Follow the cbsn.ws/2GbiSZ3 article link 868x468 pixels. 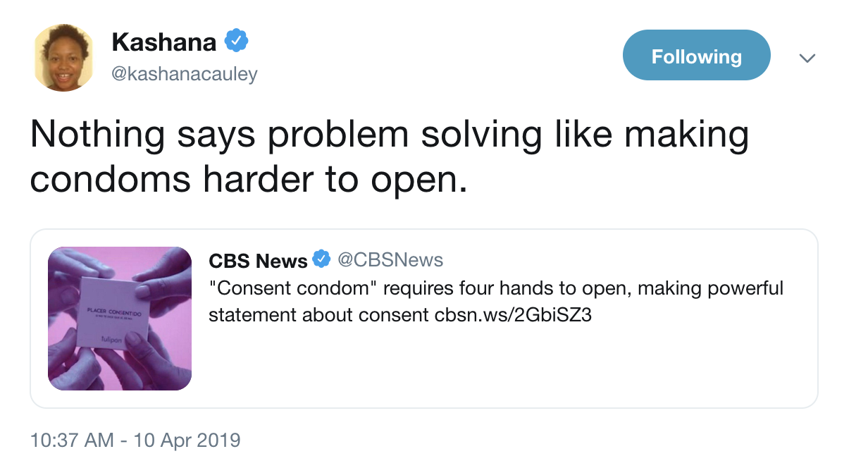[513, 314]
